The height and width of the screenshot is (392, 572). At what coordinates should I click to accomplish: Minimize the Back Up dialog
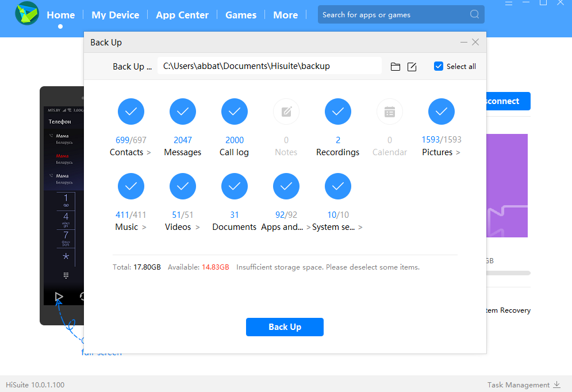(x=464, y=43)
